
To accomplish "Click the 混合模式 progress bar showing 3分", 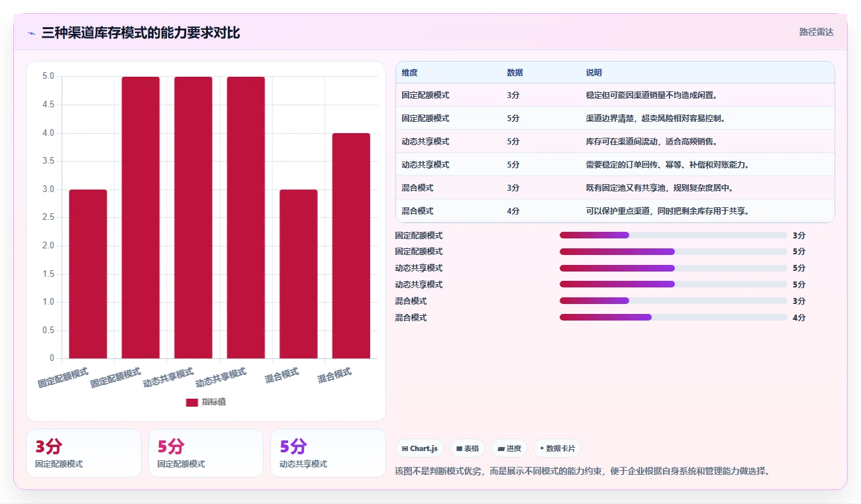I will point(673,301).
